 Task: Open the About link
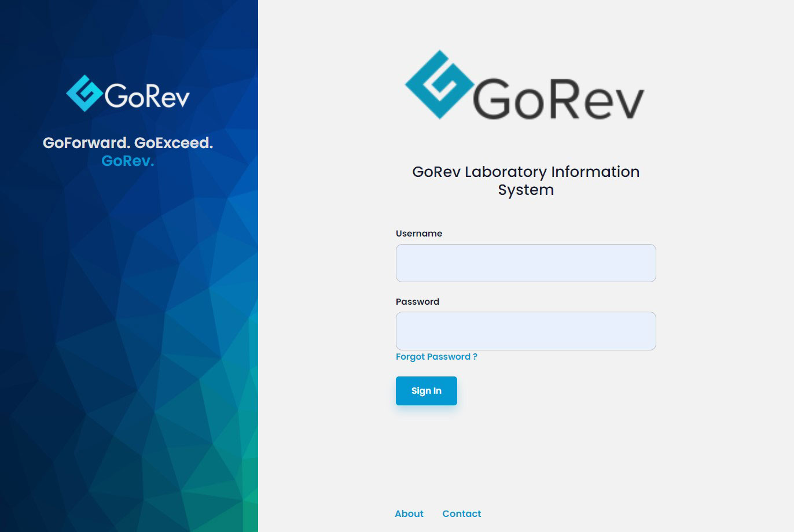click(409, 513)
